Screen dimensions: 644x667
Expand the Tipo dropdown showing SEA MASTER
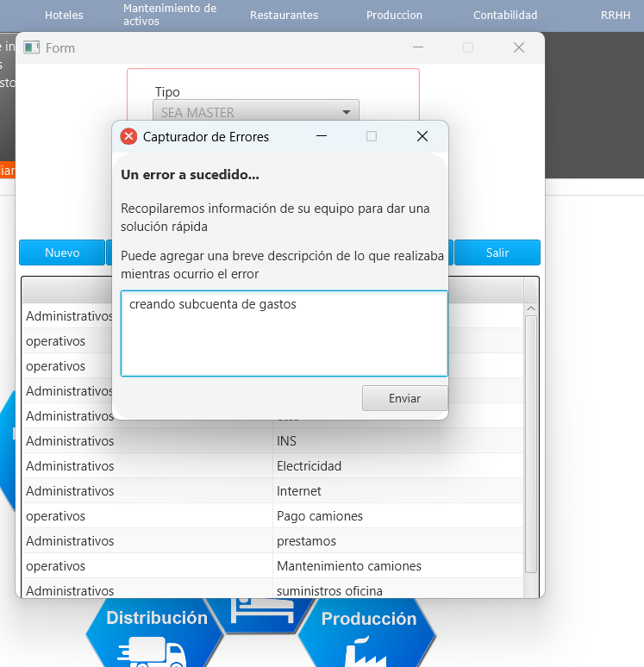coord(256,112)
